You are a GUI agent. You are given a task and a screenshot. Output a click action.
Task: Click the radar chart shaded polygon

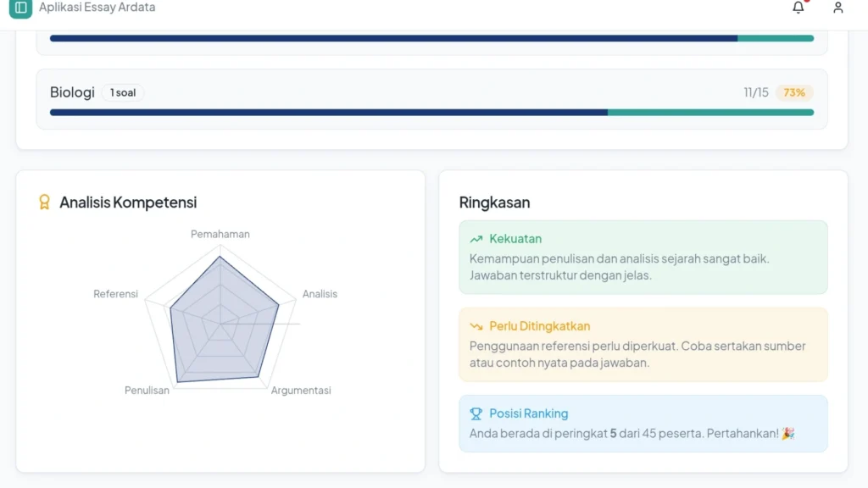tap(221, 326)
